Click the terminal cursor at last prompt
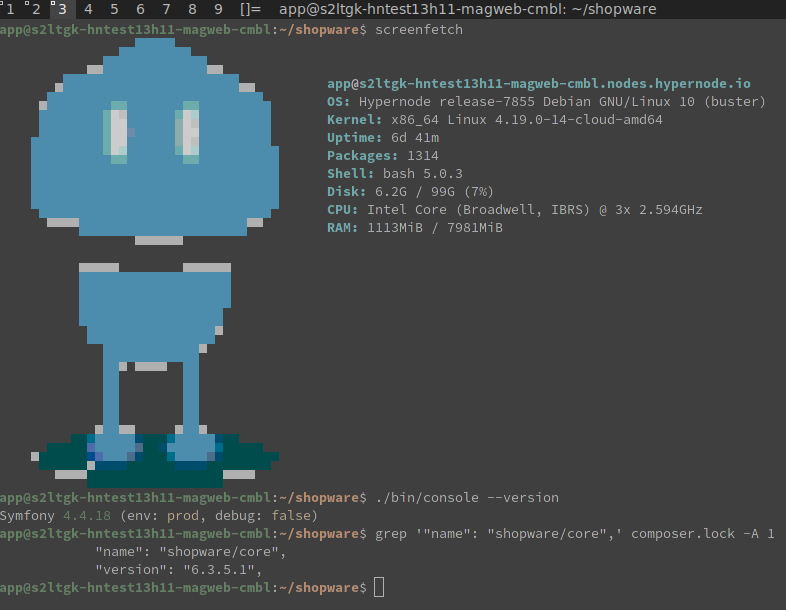The height and width of the screenshot is (610, 786). pyautogui.click(x=379, y=587)
